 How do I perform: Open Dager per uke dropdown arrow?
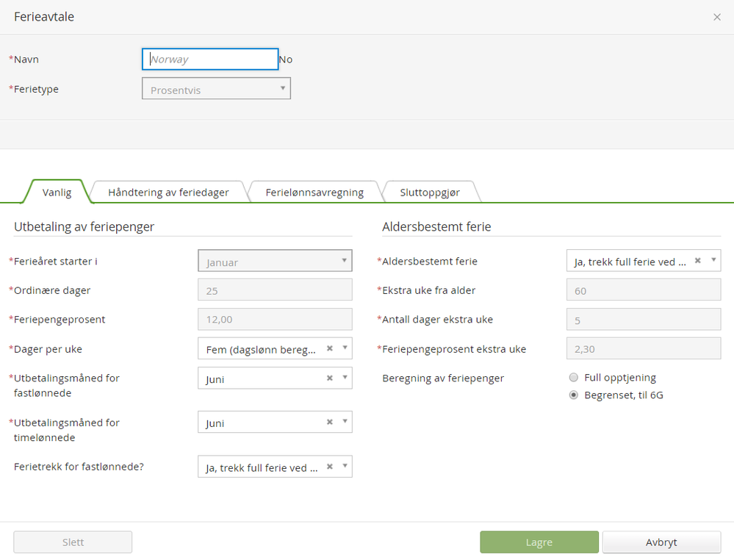[x=344, y=348]
